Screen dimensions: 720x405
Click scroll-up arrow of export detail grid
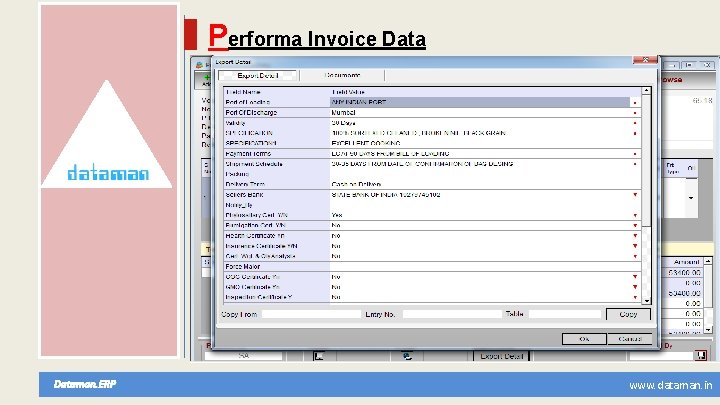click(x=646, y=91)
